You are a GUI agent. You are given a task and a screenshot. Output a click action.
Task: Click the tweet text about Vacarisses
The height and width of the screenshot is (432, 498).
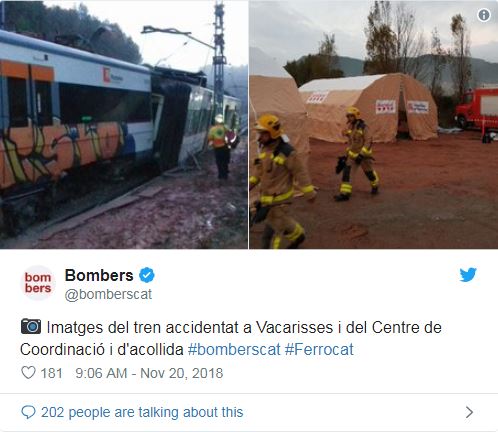(x=231, y=338)
